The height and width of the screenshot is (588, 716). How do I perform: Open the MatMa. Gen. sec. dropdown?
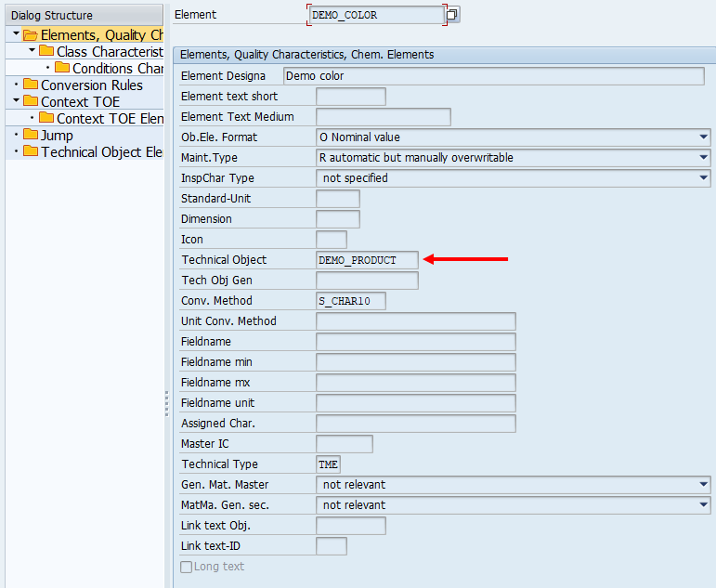[704, 505]
